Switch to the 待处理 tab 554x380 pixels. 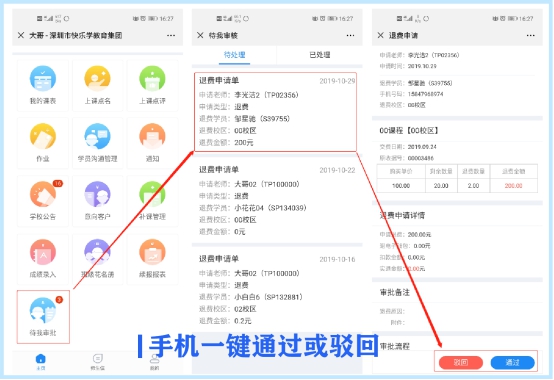point(235,55)
